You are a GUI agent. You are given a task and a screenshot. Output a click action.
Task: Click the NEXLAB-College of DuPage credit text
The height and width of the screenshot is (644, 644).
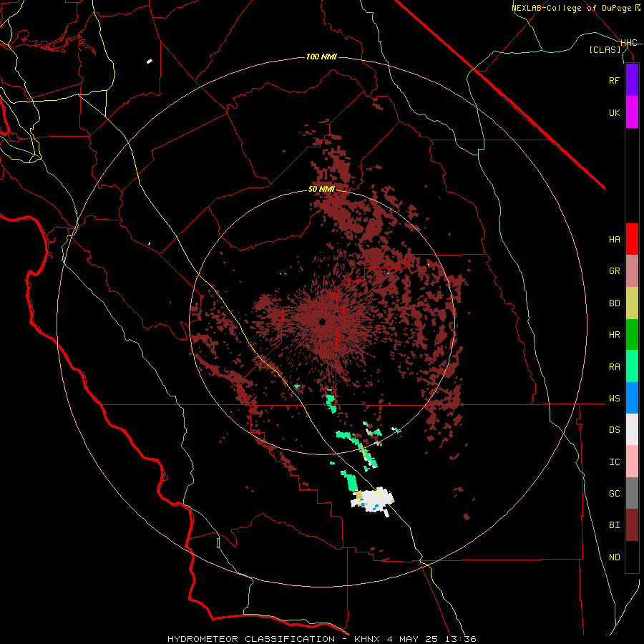tap(571, 8)
